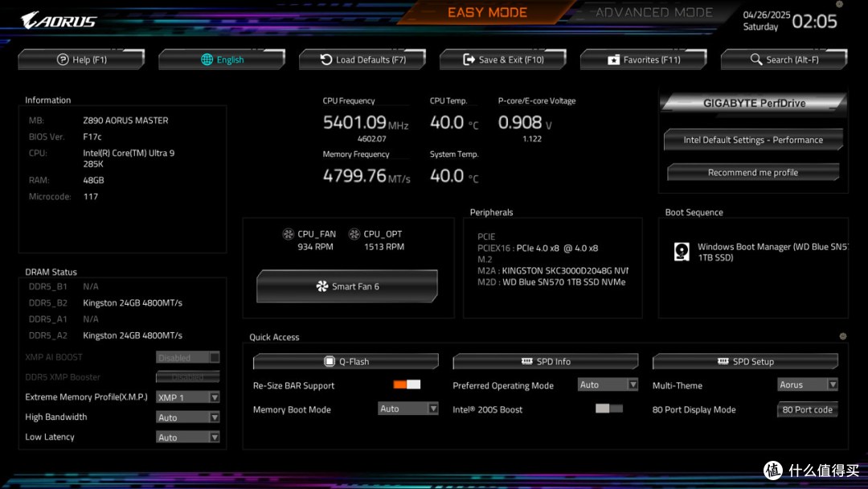Viewport: 868px width, 489px height.
Task: Click the globe icon beside English
Action: [x=207, y=60]
